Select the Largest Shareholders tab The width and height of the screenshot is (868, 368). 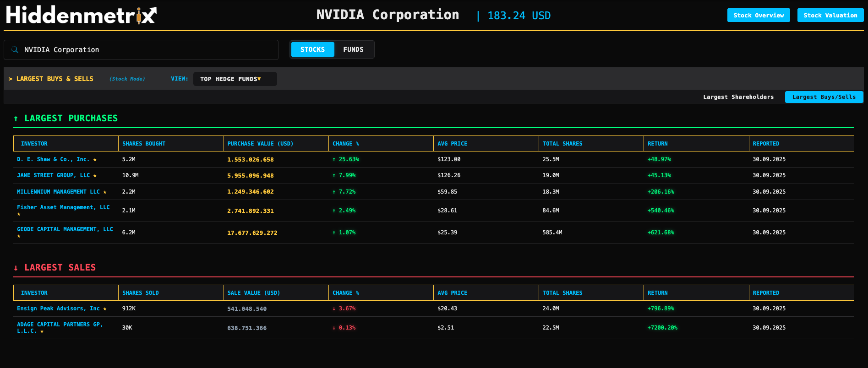point(738,97)
